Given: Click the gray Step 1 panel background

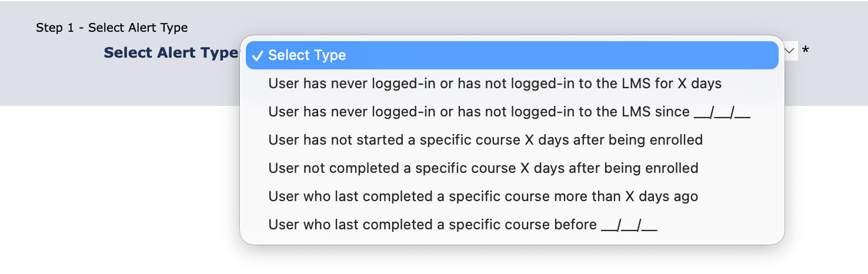Looking at the screenshot, I should point(118,82).
